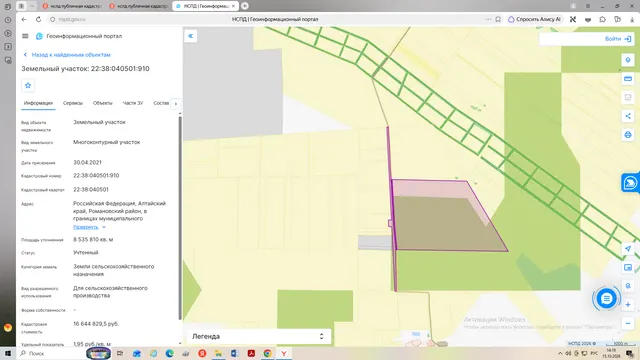Print the map with printer icon

tap(628, 135)
